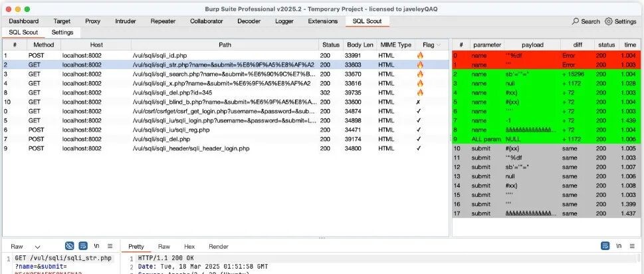This screenshot has width=644, height=274.
Task: Sort requests by Method column header
Action: (44, 45)
